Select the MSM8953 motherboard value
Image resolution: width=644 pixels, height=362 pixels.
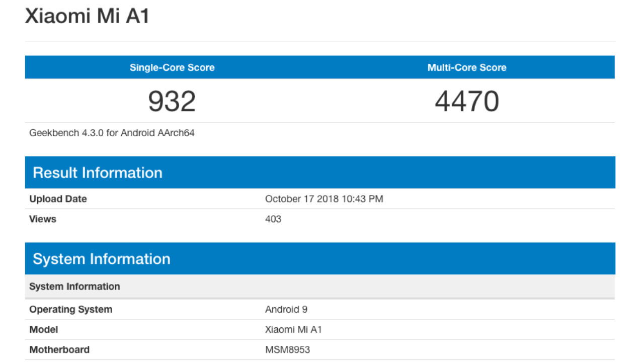click(x=287, y=350)
